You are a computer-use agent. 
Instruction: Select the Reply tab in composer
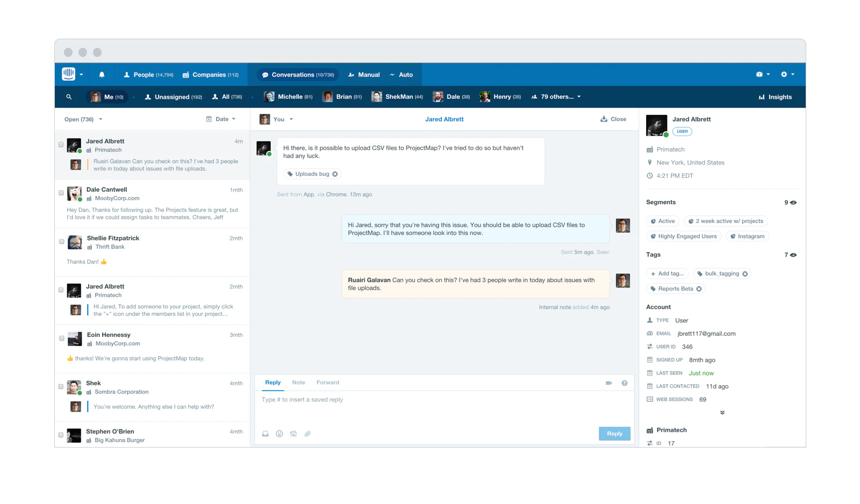click(x=273, y=383)
